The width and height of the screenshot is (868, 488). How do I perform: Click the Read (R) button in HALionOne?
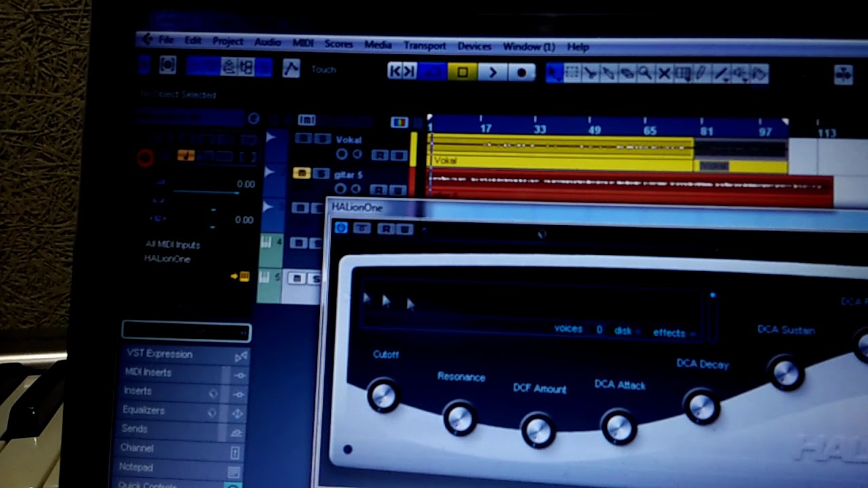pos(384,229)
